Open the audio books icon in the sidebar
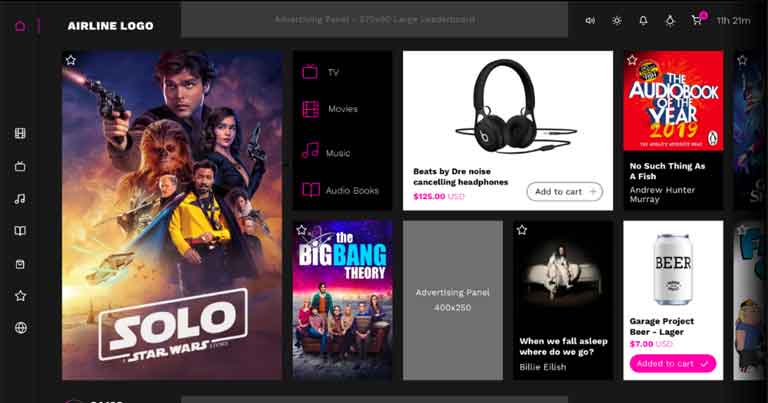The width and height of the screenshot is (768, 403). (20, 231)
